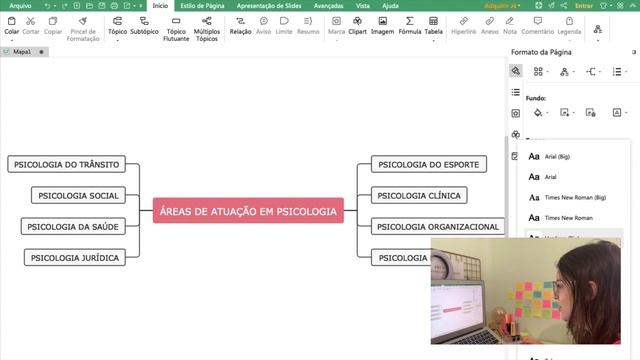Click the Hiperlink icon

(464, 21)
